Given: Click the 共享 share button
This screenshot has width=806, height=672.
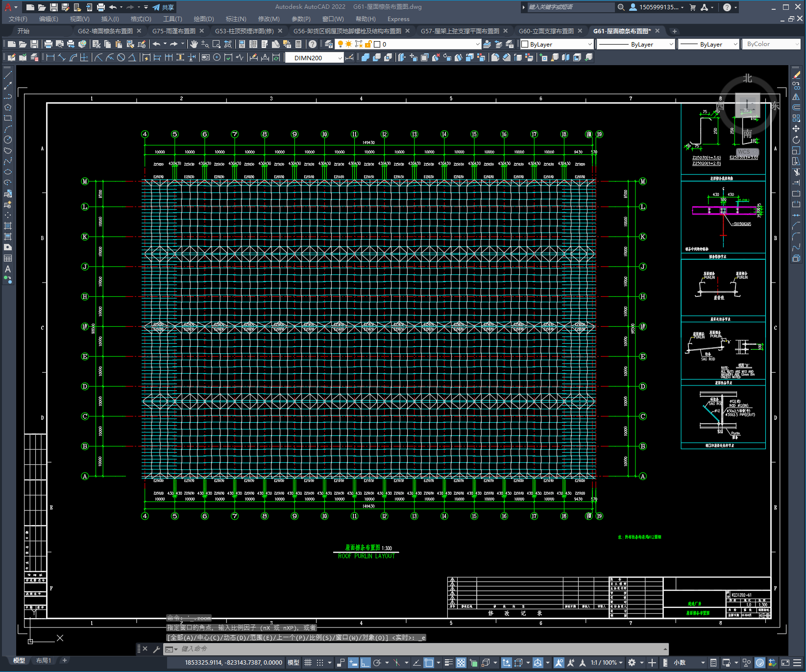Looking at the screenshot, I should coord(163,7).
